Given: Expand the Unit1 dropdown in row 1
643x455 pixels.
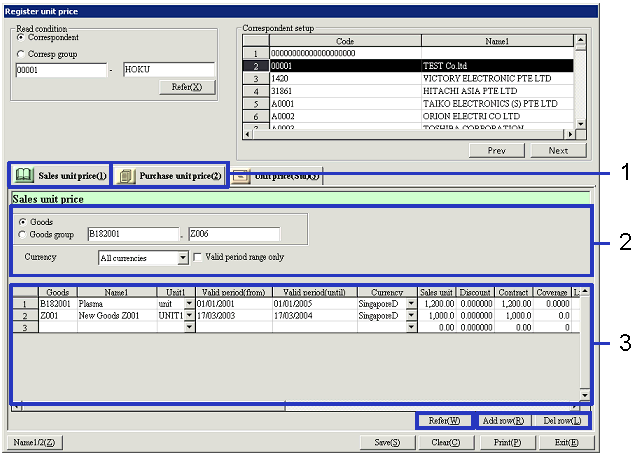Looking at the screenshot, I should click(x=190, y=303).
